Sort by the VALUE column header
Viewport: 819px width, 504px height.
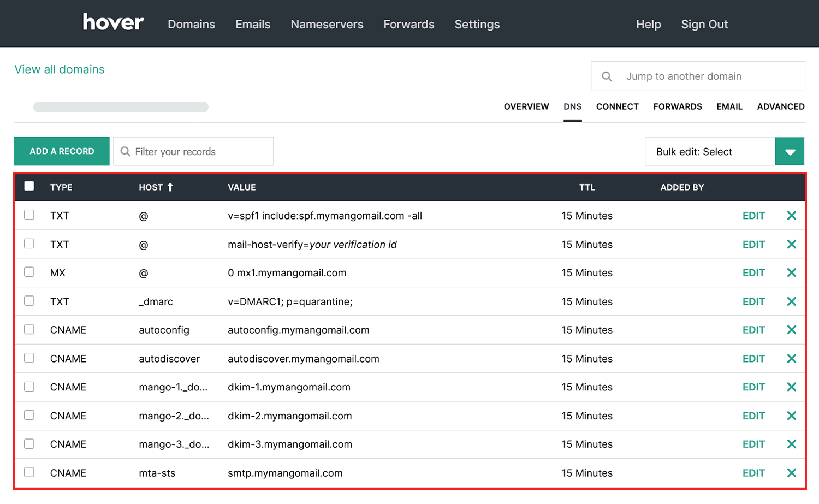[x=242, y=187]
